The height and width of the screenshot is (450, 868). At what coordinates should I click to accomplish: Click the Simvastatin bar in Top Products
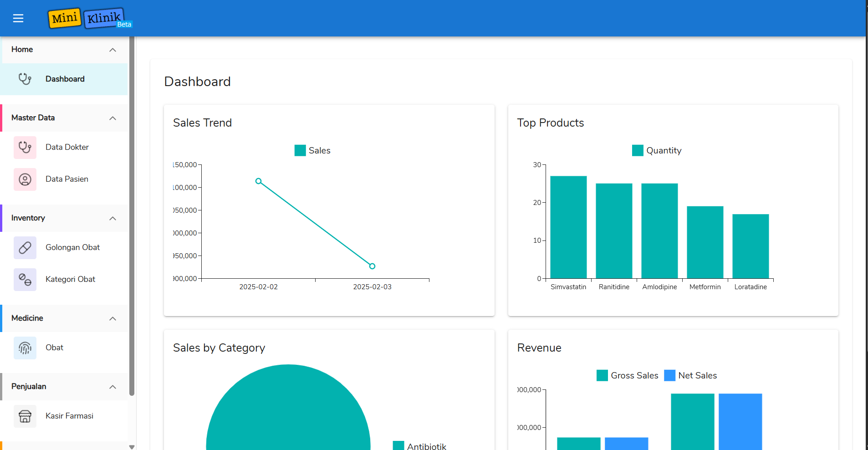[x=568, y=227]
